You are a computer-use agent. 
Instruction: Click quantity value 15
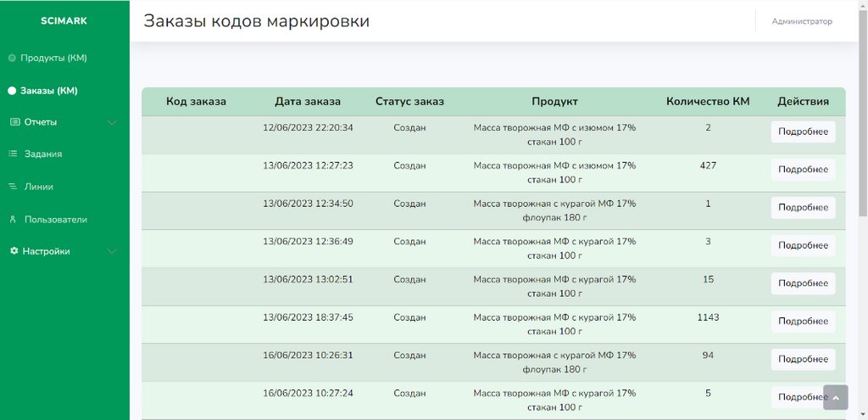(708, 279)
